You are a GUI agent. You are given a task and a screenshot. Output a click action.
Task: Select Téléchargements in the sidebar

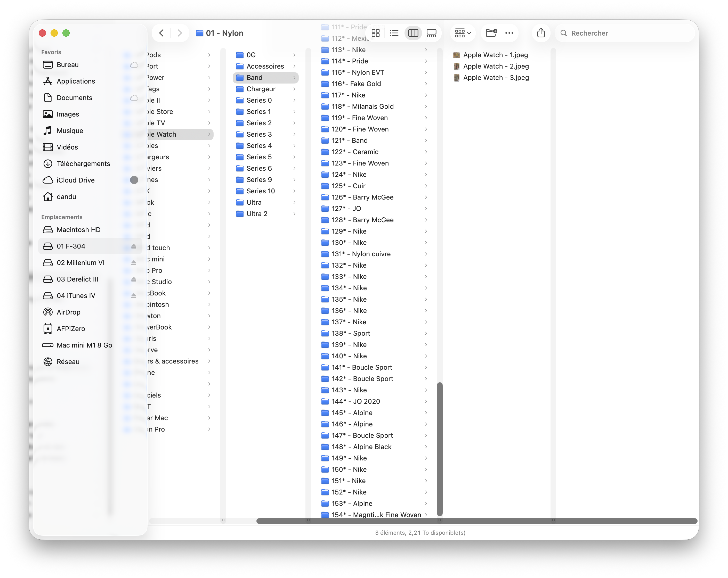pos(83,164)
